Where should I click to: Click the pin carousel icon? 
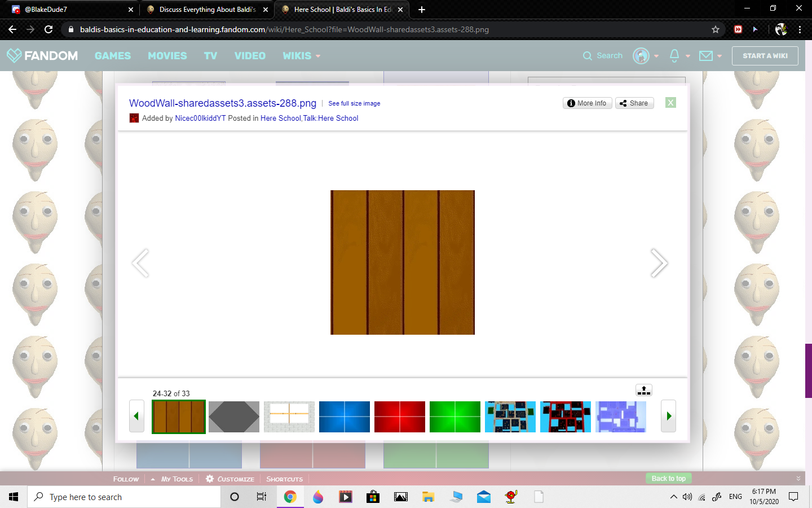[x=644, y=390]
